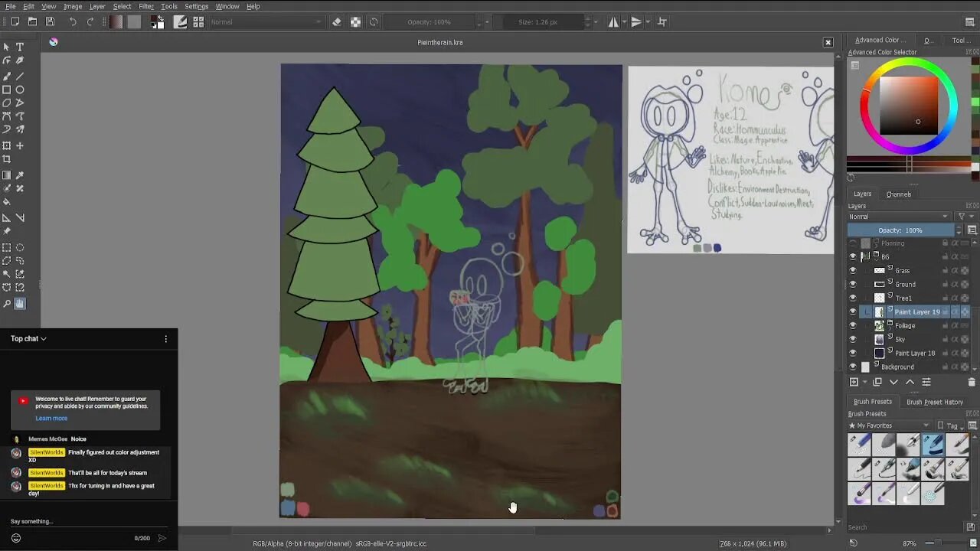Select the Fill bucket tool
Screen dimensions: 980x551
coord(7,203)
